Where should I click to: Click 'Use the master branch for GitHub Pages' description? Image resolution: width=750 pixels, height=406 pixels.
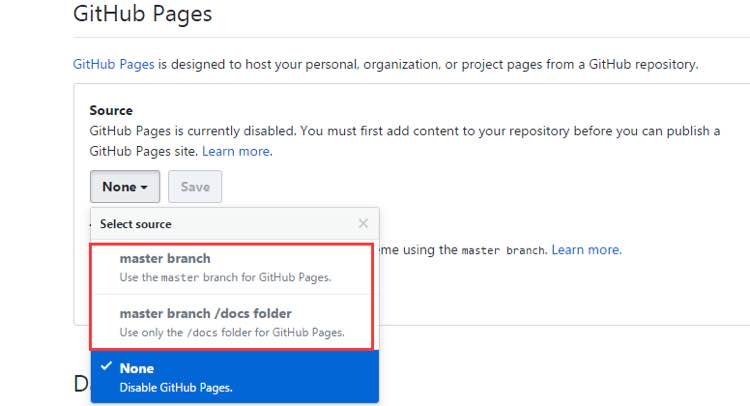[x=225, y=277]
